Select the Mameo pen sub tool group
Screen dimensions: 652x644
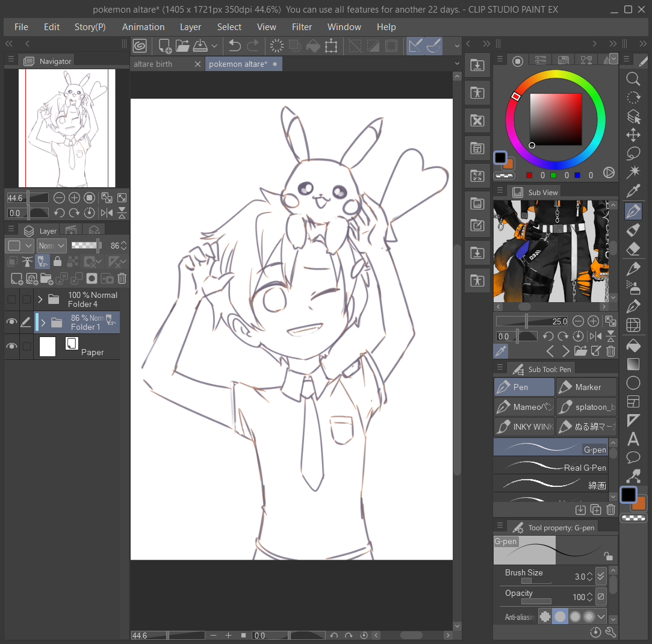[524, 407]
